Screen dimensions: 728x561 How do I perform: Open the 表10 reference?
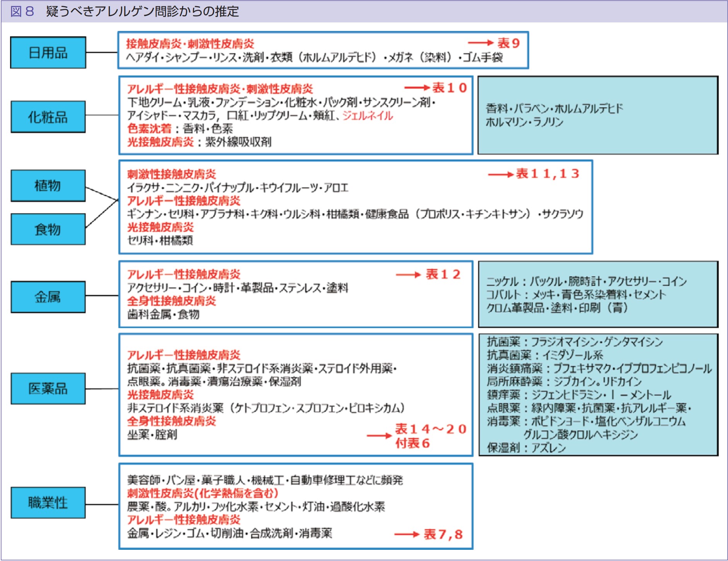pos(450,88)
